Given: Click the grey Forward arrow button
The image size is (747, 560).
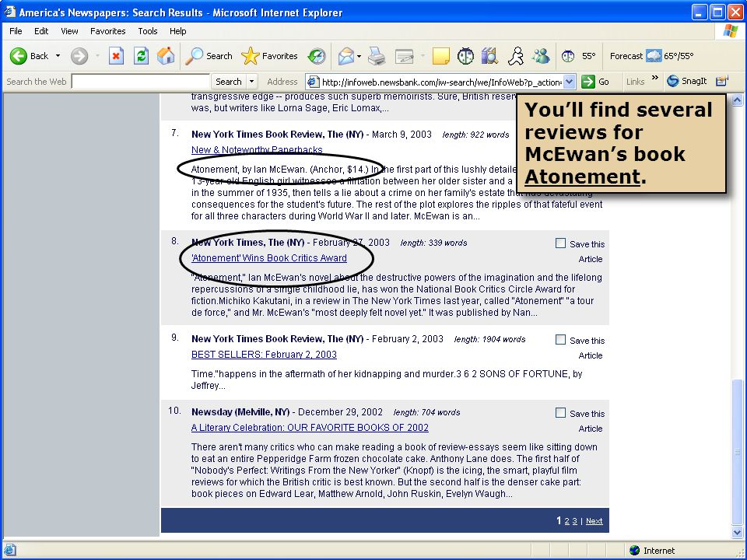Looking at the screenshot, I should tap(79, 56).
